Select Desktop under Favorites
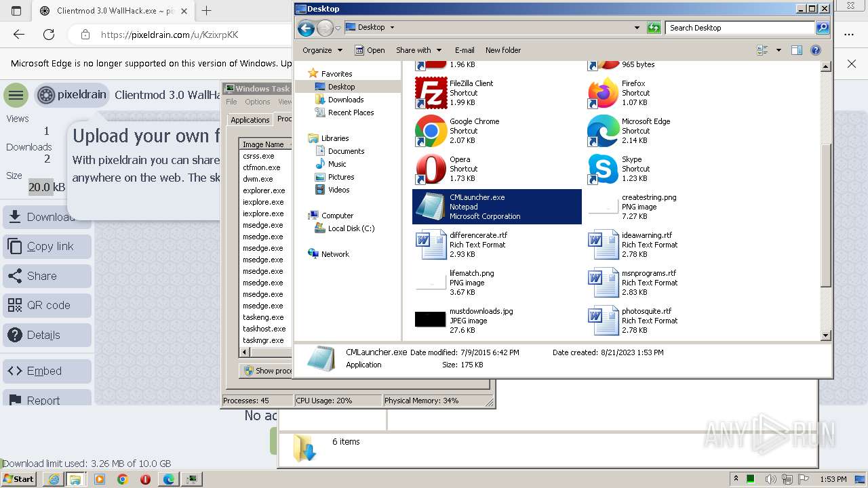 click(x=342, y=87)
